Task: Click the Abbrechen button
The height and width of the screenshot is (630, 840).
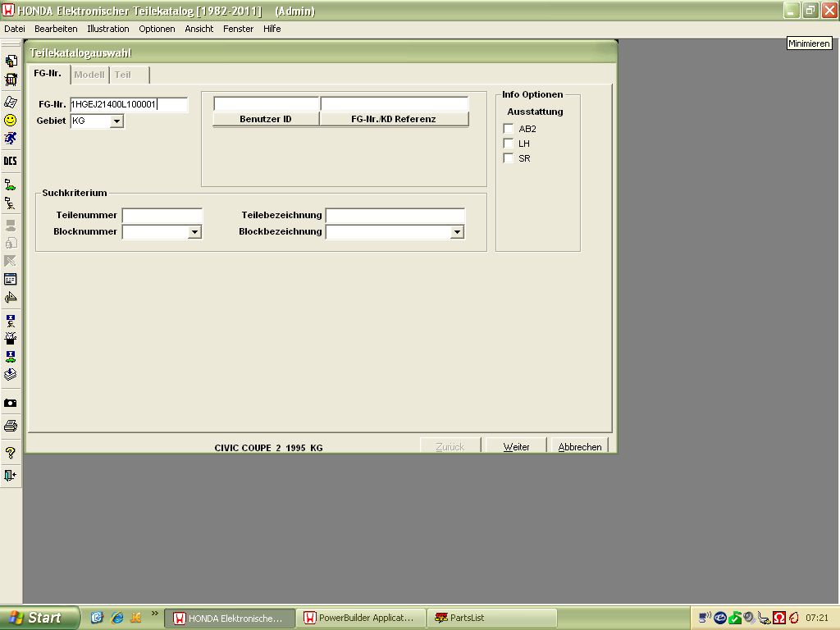Action: tap(580, 446)
